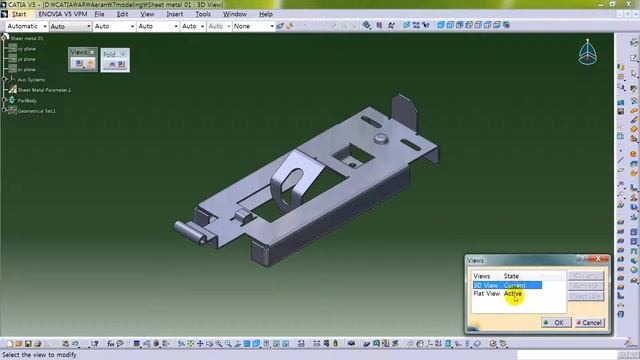640x360 pixels.
Task: Open the fourth graphic properties Auto dropdown
Action: (158, 26)
